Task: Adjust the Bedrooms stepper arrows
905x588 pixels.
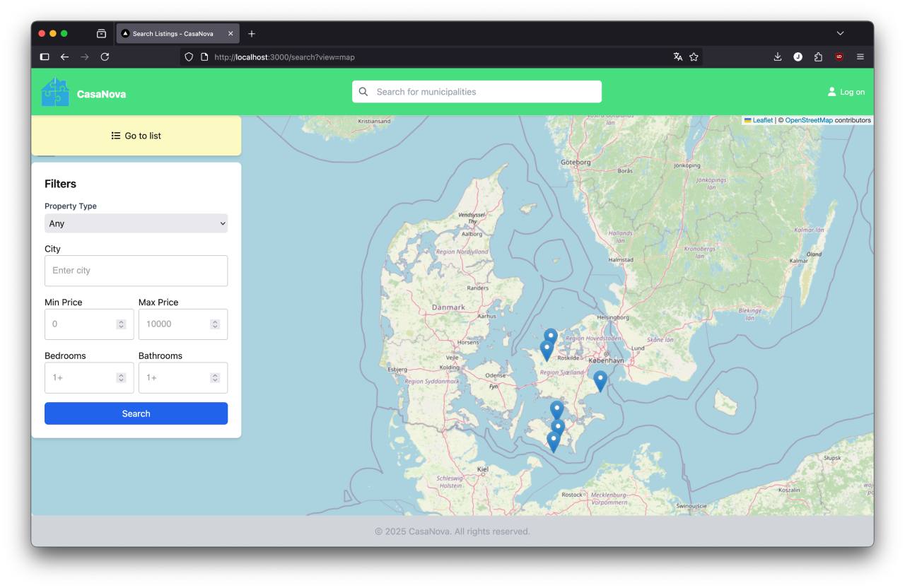Action: point(121,378)
